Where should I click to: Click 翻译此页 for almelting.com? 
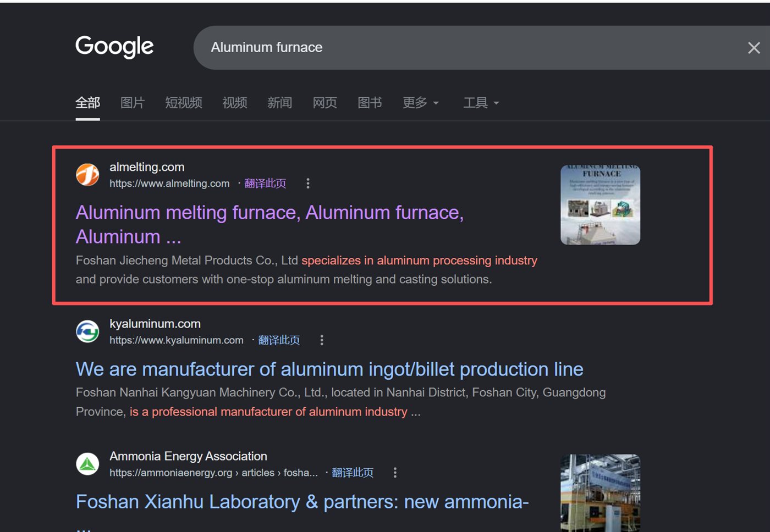[265, 184]
